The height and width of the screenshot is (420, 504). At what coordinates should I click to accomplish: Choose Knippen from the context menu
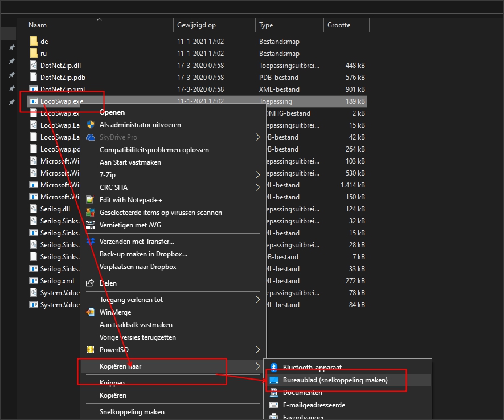[112, 383]
